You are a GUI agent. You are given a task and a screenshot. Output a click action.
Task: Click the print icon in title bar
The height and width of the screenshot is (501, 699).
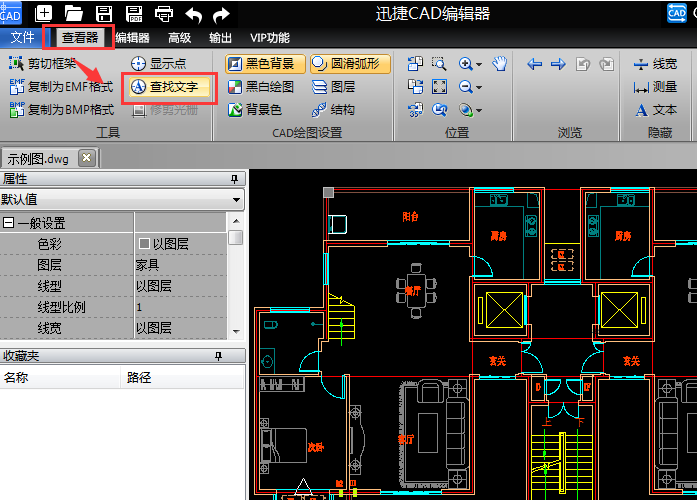coord(164,14)
